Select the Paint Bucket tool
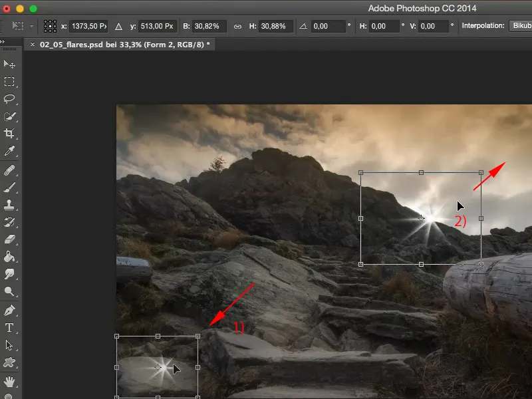Image resolution: width=532 pixels, height=399 pixels. (9, 257)
